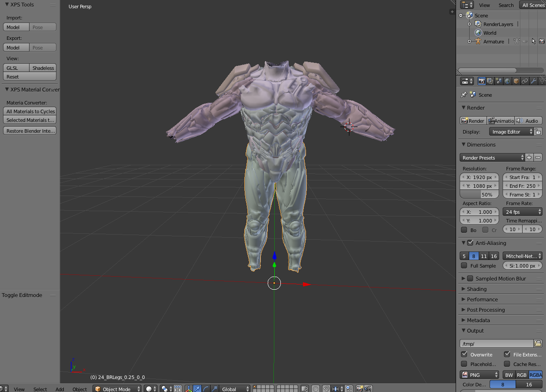Screen dimensions: 546x392
Task: Toggle Armature selectability arrow icon
Action: (x=533, y=41)
